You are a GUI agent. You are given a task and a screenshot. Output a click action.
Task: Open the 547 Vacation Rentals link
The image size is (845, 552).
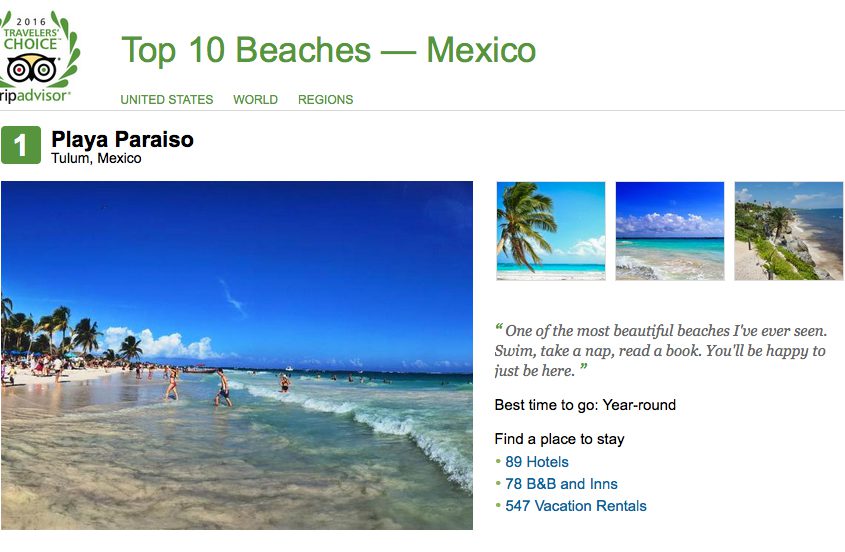tap(576, 506)
